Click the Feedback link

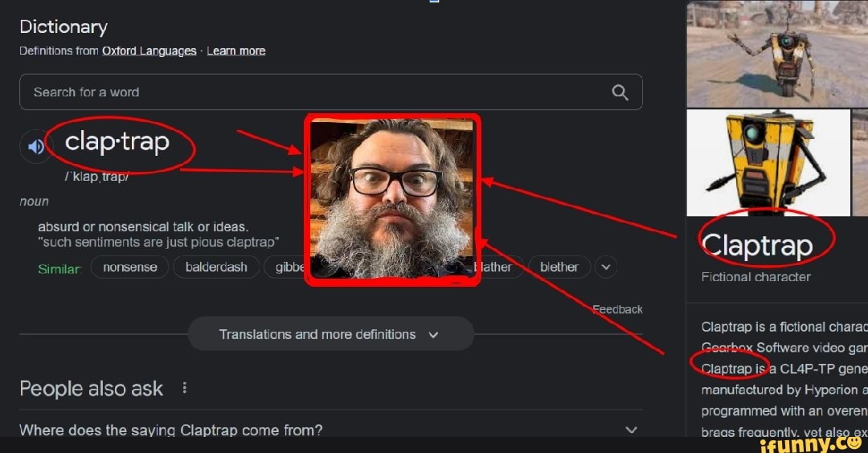click(x=617, y=310)
